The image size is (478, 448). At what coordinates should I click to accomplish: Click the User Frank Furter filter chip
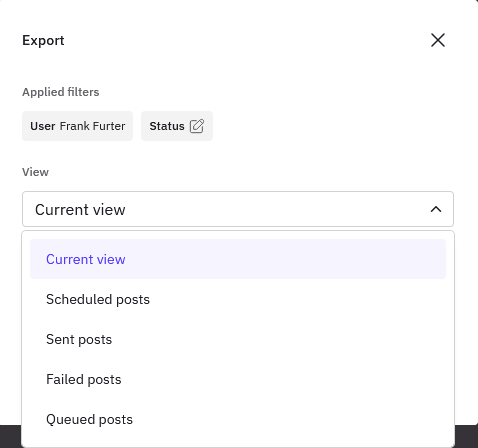click(x=77, y=126)
